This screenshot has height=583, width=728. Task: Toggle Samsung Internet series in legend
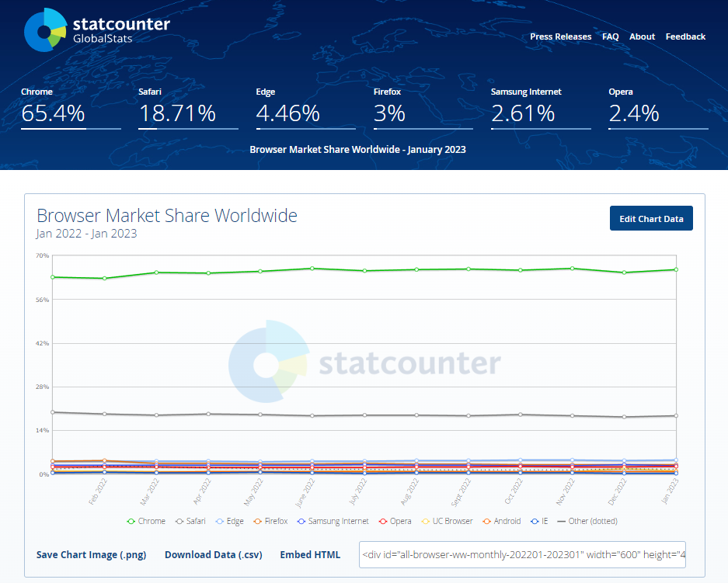[x=333, y=522]
